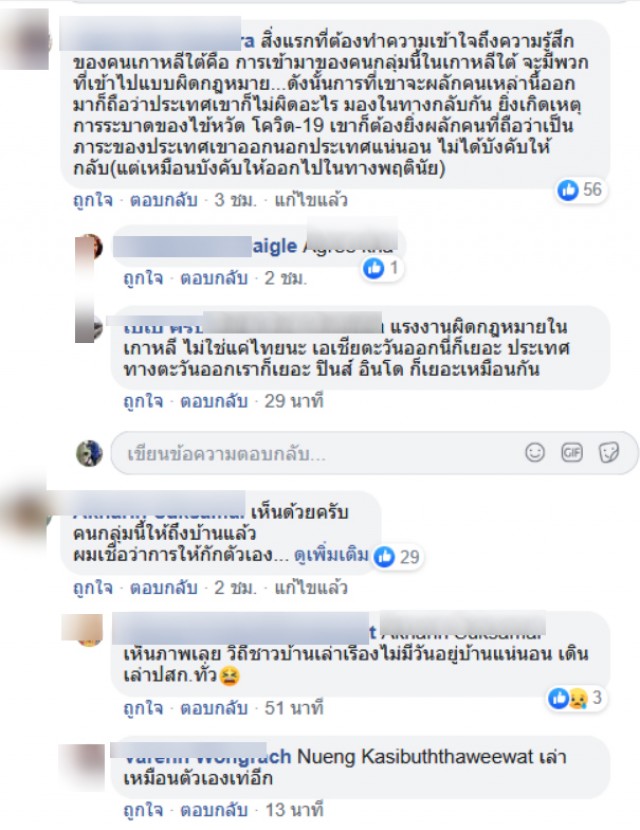
Task: Like the top comment posted 3 ชม.
Action: 93,200
